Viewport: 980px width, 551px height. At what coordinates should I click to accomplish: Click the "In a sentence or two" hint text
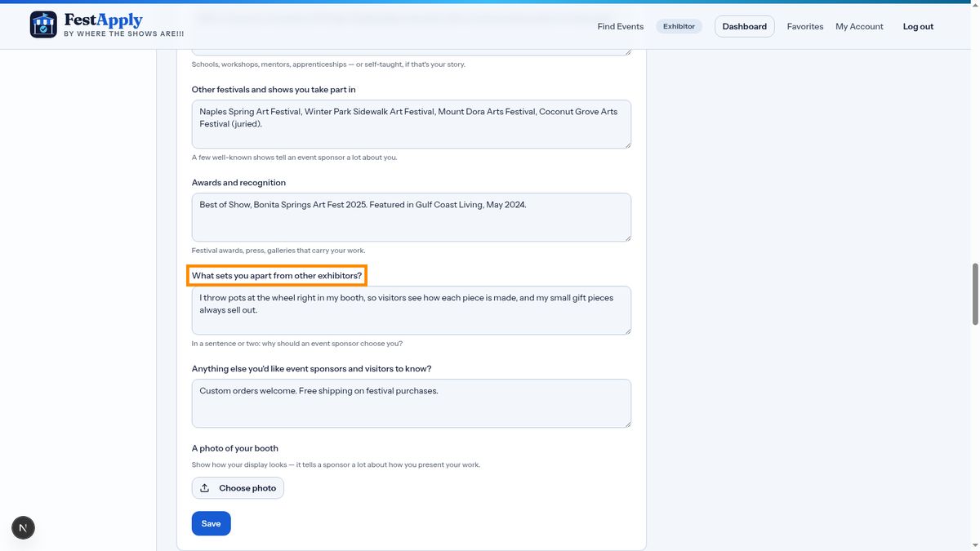pos(297,344)
